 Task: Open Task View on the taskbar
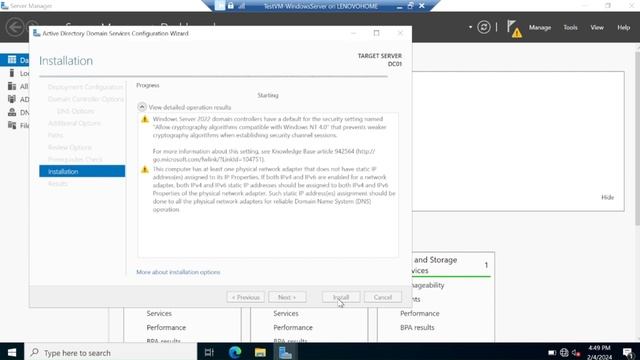tap(209, 352)
